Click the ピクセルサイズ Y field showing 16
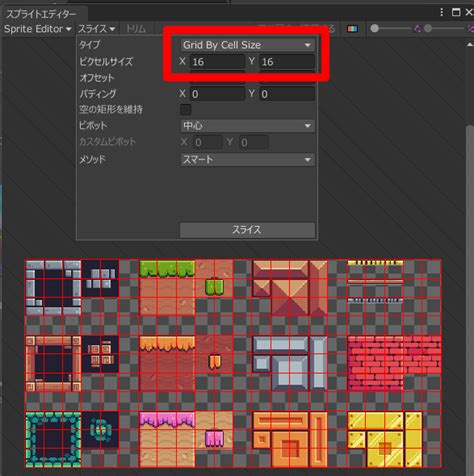 (287, 62)
